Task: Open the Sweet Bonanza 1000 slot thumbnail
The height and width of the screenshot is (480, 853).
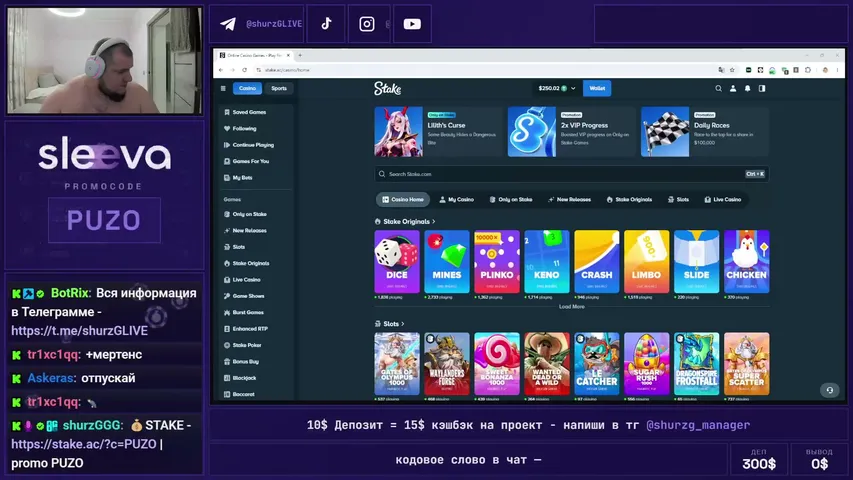Action: pyautogui.click(x=497, y=364)
